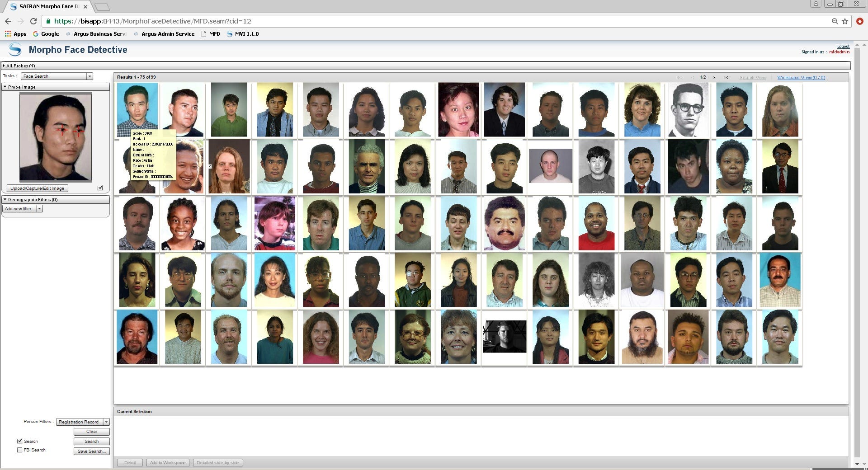Toggle the checkbox beside Upload/Capture/Edit Image
868x470 pixels.
[x=100, y=188]
